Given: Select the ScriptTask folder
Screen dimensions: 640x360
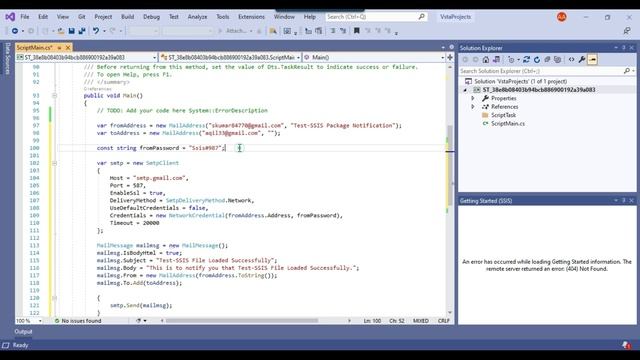Looking at the screenshot, I should (x=503, y=115).
